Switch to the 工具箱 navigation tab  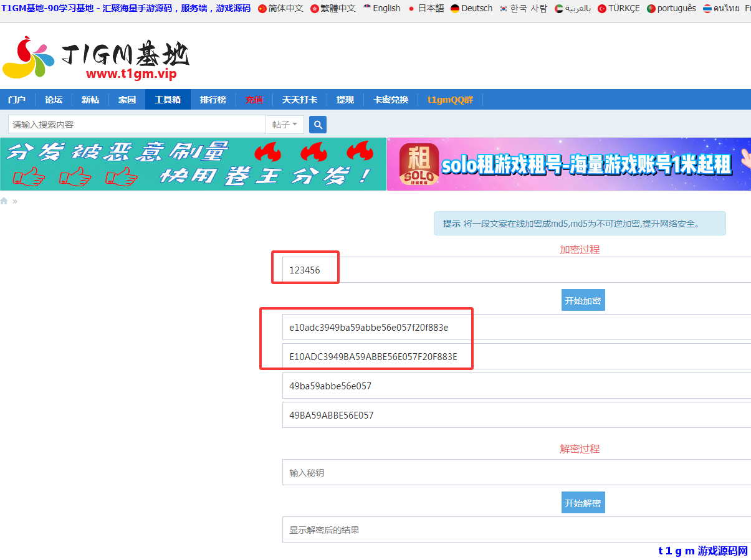tap(167, 99)
